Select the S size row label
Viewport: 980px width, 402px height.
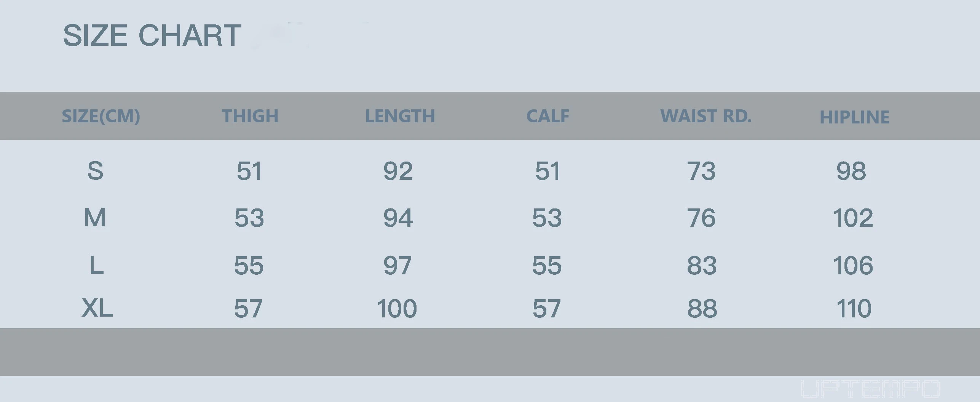(95, 171)
